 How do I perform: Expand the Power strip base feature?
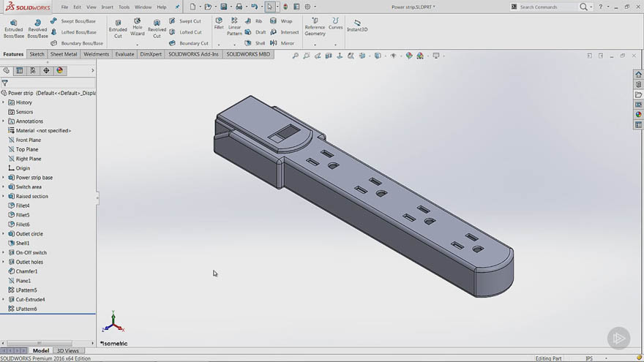click(3, 177)
